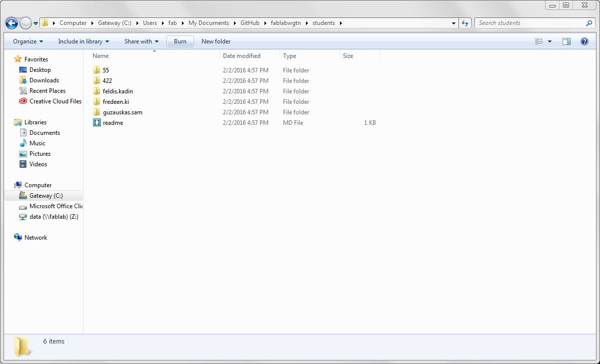Click My Documents in address breadcrumb
Screen dimensions: 600x364
point(208,23)
